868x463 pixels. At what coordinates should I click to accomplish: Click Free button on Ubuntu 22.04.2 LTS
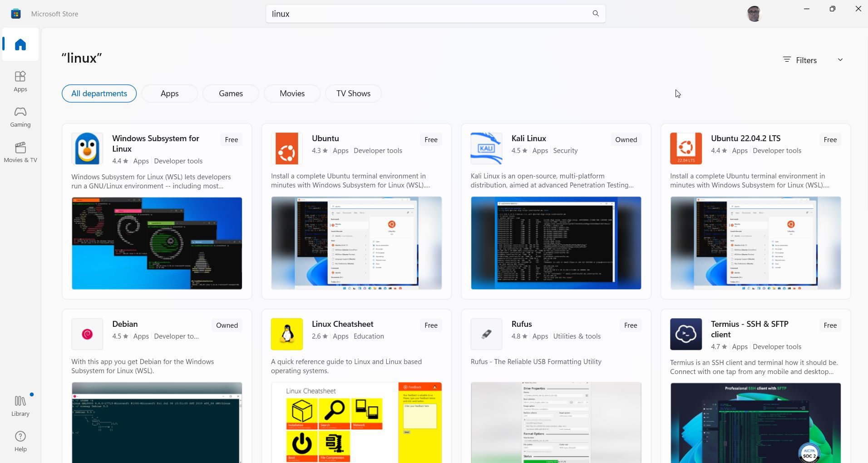(830, 140)
